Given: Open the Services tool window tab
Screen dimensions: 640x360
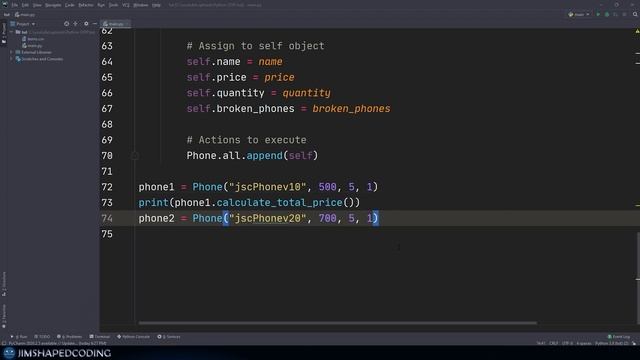Looking at the screenshot, I should (x=169, y=337).
